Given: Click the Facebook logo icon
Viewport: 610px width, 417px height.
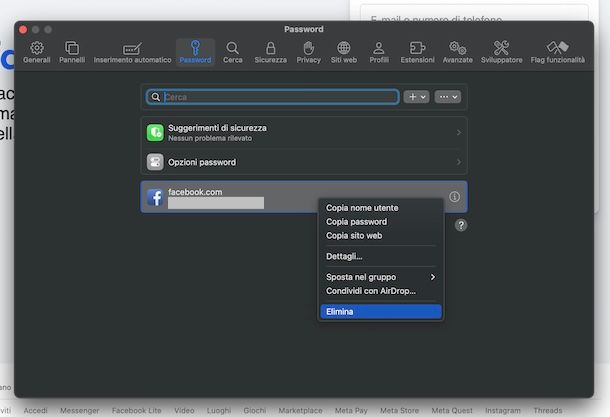Looking at the screenshot, I should (155, 197).
